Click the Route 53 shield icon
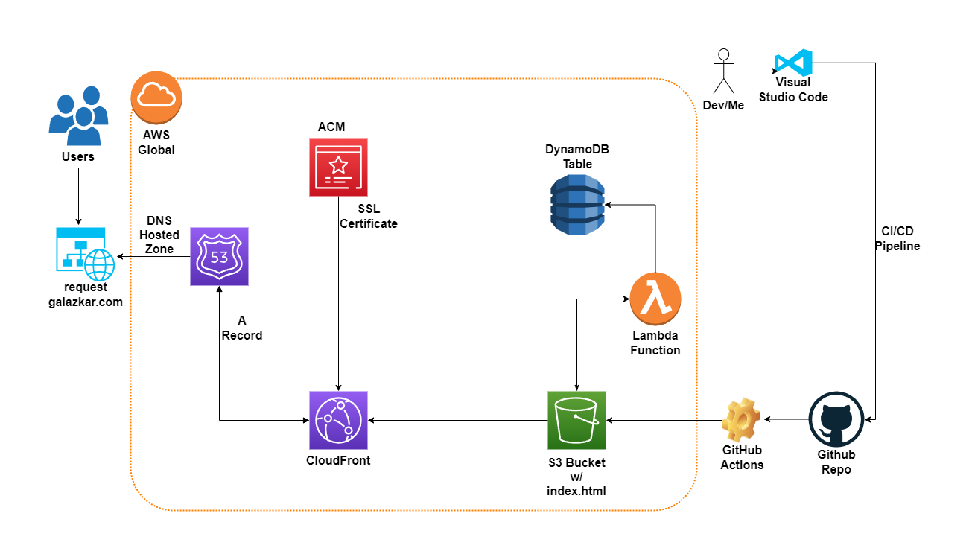The width and height of the screenshot is (969, 560). pos(220,257)
